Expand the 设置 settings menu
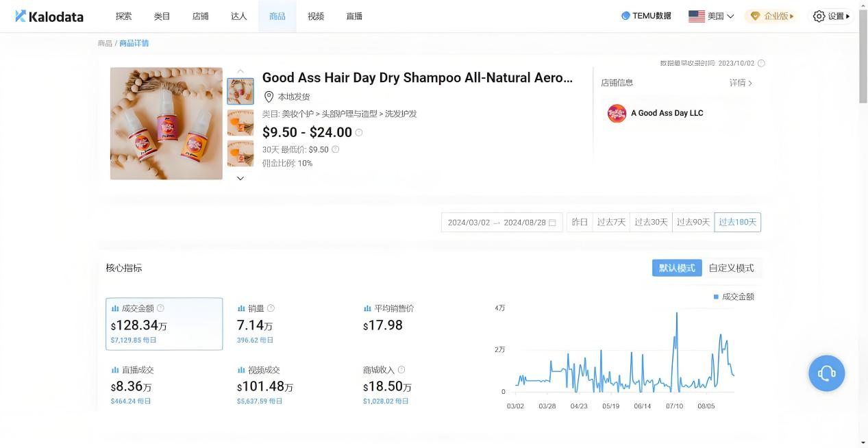This screenshot has width=868, height=448. (832, 16)
